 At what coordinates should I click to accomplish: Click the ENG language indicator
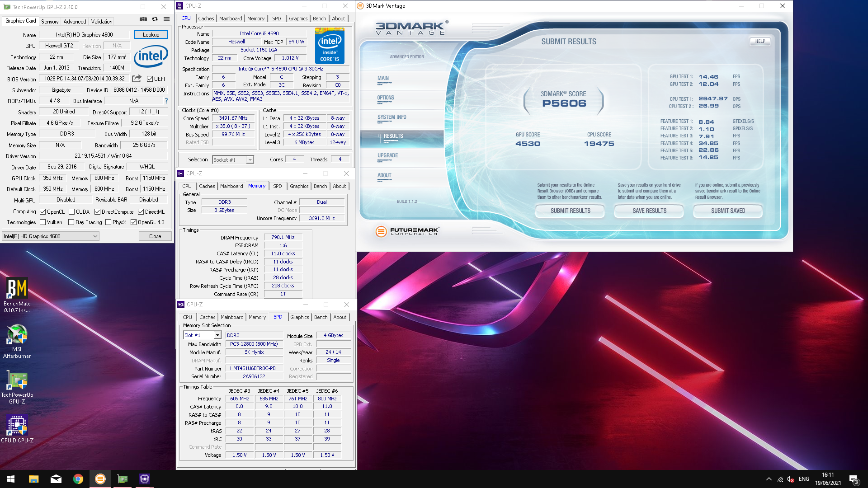[x=804, y=479]
